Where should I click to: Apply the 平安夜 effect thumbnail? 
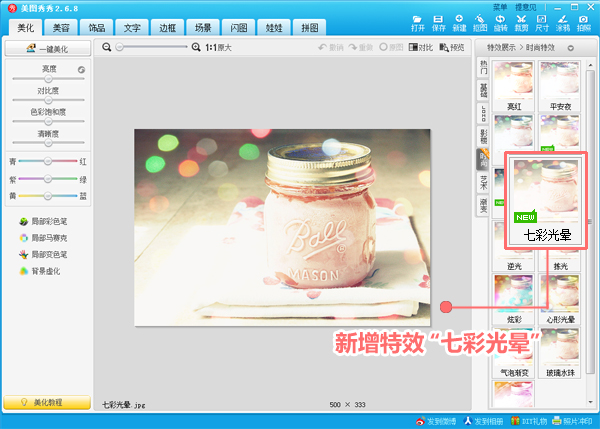(560, 84)
